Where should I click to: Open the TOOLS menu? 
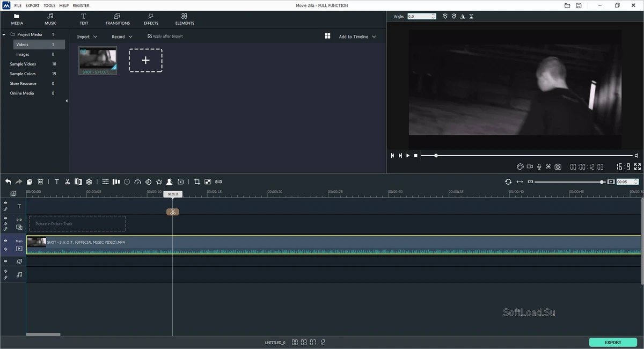pyautogui.click(x=49, y=5)
